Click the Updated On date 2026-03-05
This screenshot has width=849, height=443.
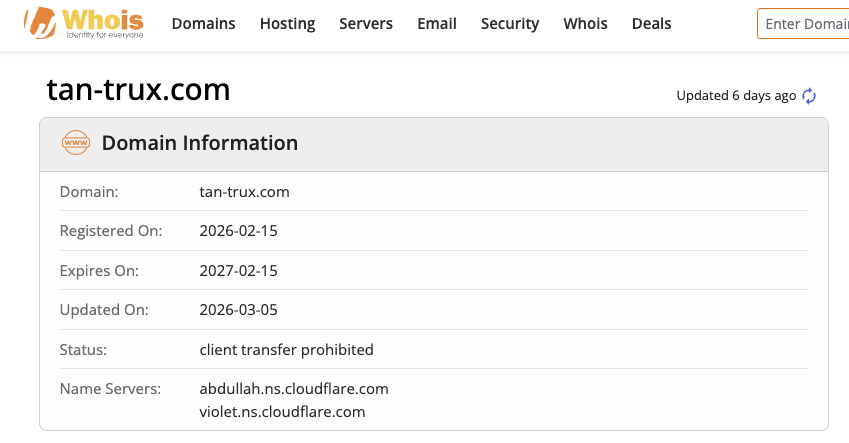239,310
